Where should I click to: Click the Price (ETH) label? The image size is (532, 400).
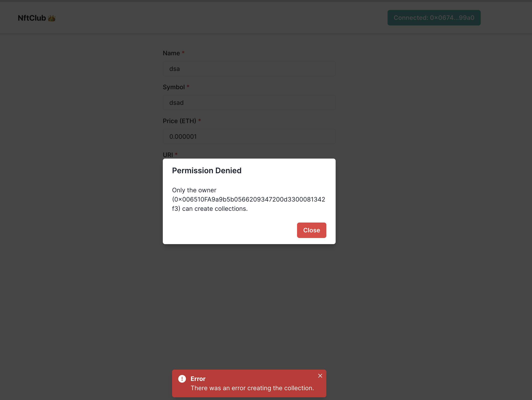click(179, 121)
